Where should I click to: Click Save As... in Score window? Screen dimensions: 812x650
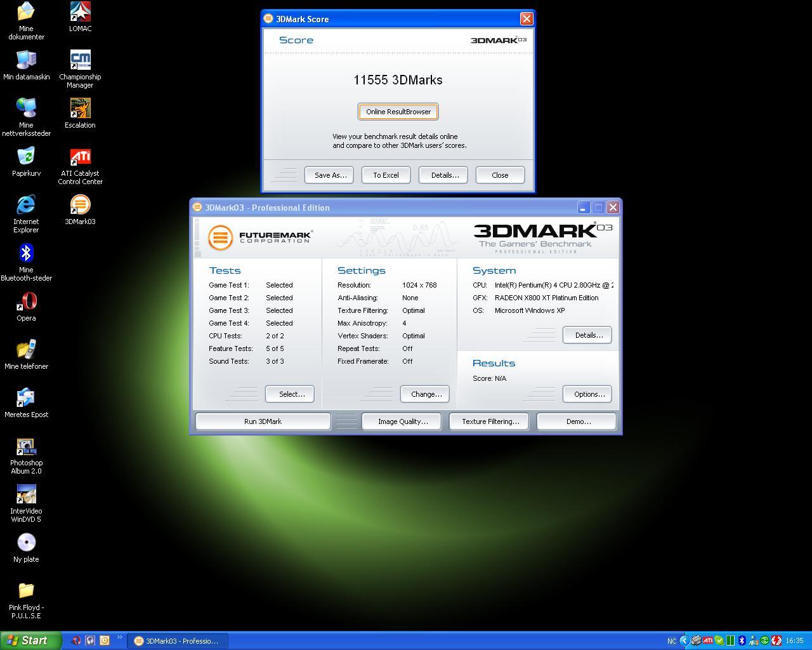(329, 175)
